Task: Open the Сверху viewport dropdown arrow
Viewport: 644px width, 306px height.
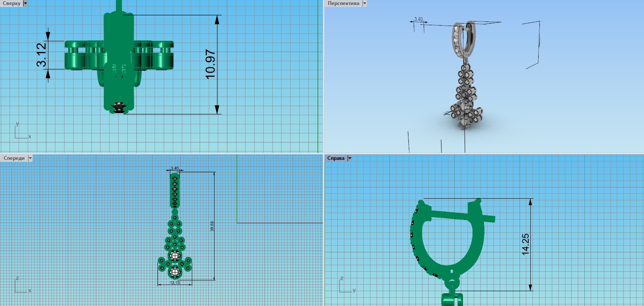Action: pos(26,3)
